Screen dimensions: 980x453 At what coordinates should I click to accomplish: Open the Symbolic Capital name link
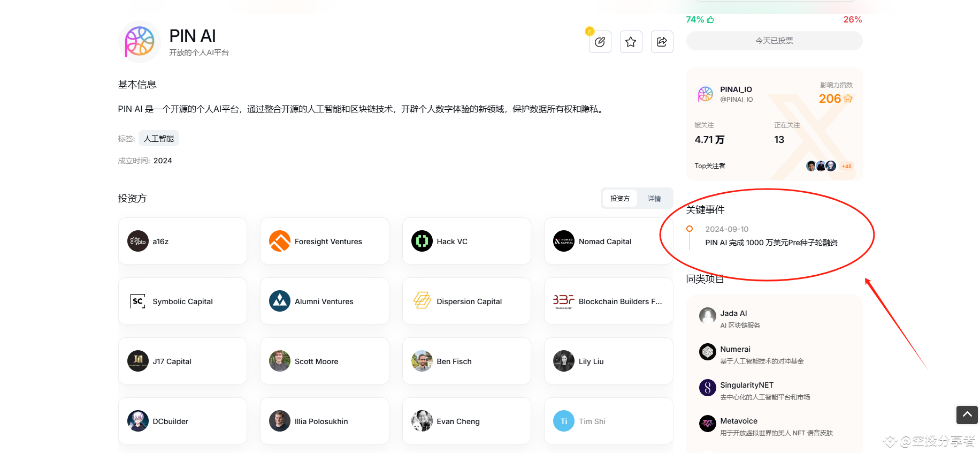click(x=182, y=301)
